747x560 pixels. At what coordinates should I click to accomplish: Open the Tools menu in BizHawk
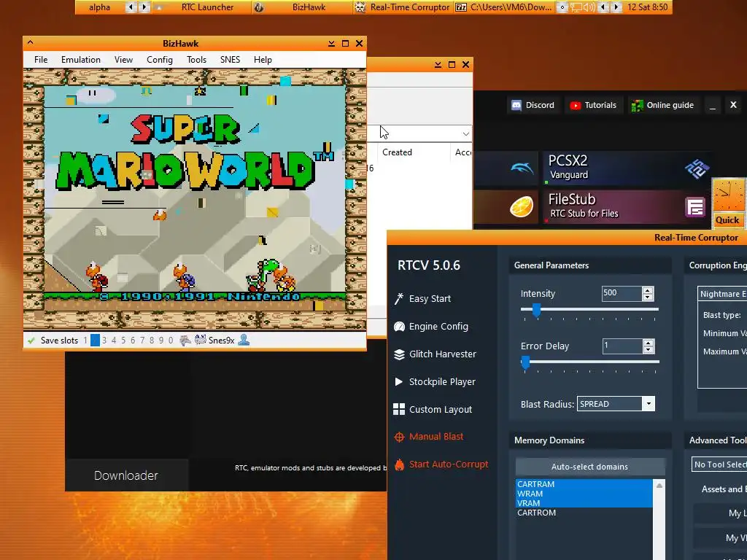(196, 60)
